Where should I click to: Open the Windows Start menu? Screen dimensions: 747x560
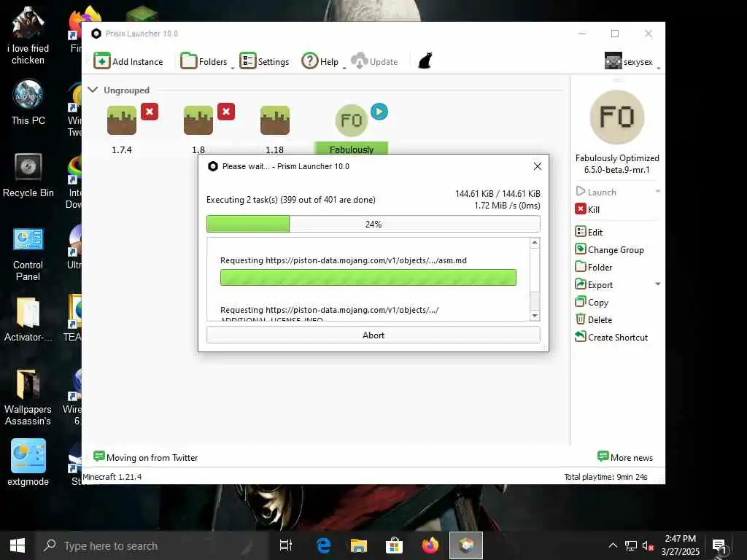18,545
